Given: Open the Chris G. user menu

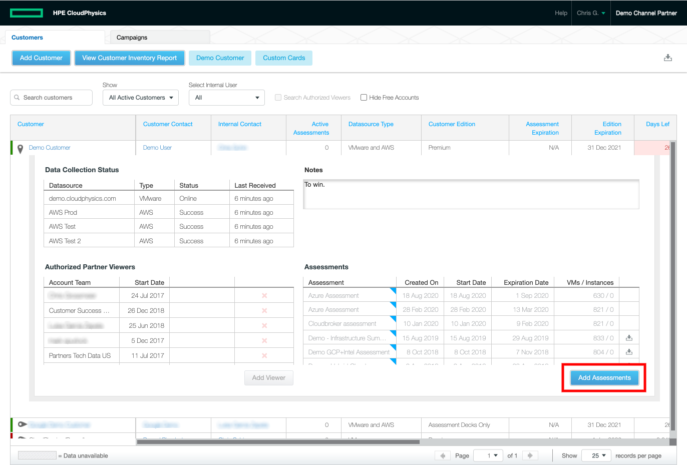Looking at the screenshot, I should pos(590,13).
